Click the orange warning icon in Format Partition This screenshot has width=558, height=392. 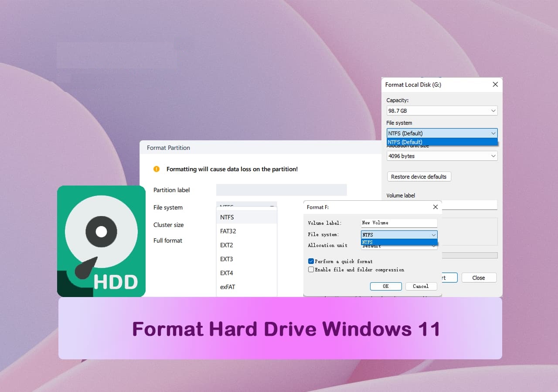click(x=157, y=169)
